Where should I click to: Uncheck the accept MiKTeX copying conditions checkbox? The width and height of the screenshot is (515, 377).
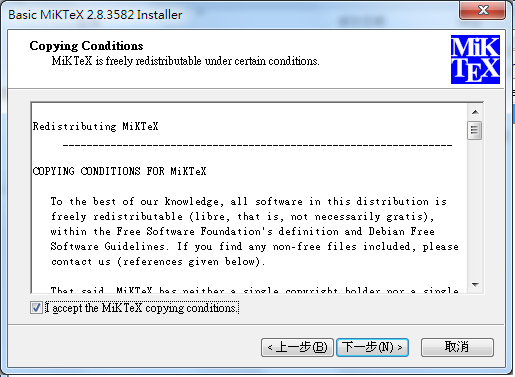[x=36, y=307]
